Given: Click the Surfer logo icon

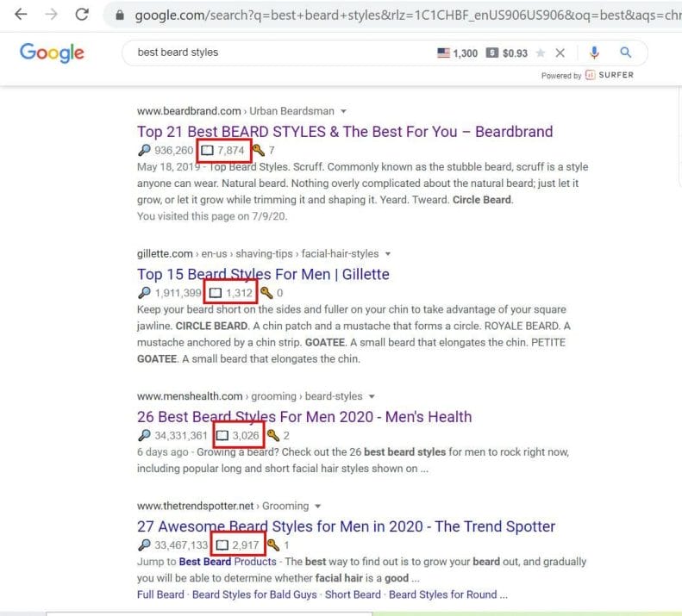Looking at the screenshot, I should [x=590, y=75].
